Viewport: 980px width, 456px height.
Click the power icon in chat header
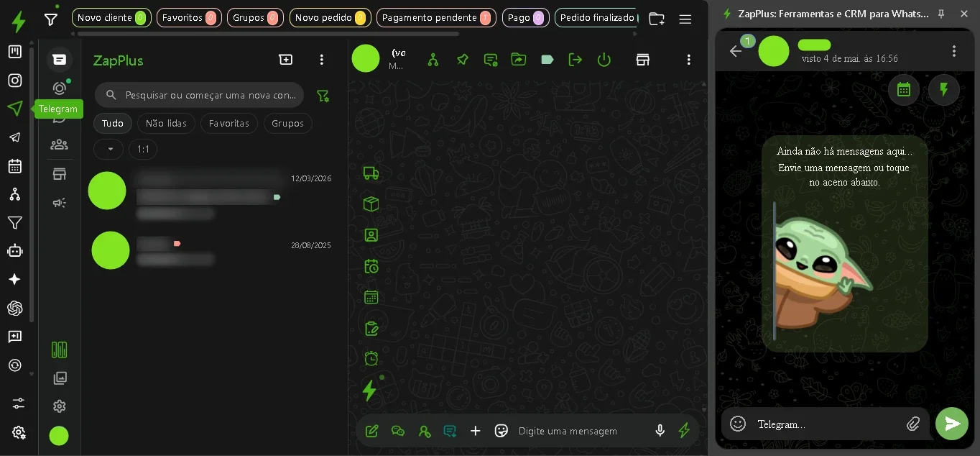[604, 60]
